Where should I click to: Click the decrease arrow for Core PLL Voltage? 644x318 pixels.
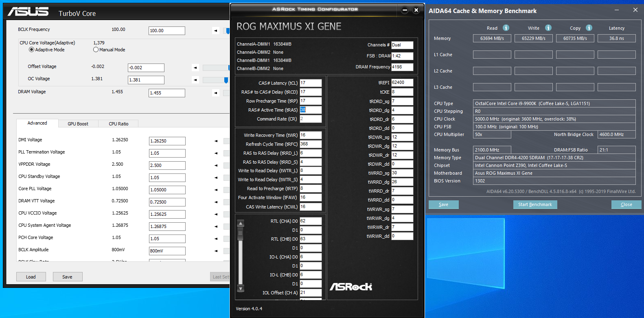[x=216, y=190]
